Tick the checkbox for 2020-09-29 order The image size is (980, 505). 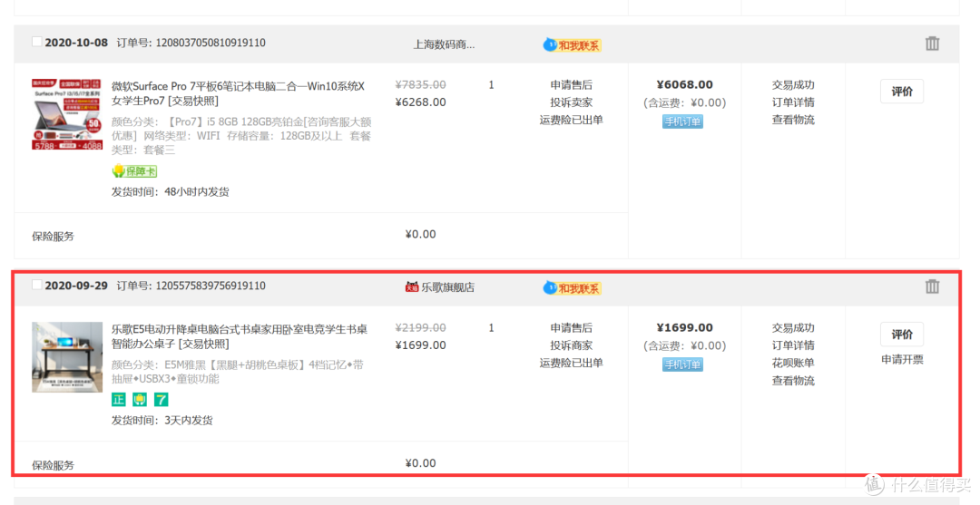pyautogui.click(x=37, y=285)
